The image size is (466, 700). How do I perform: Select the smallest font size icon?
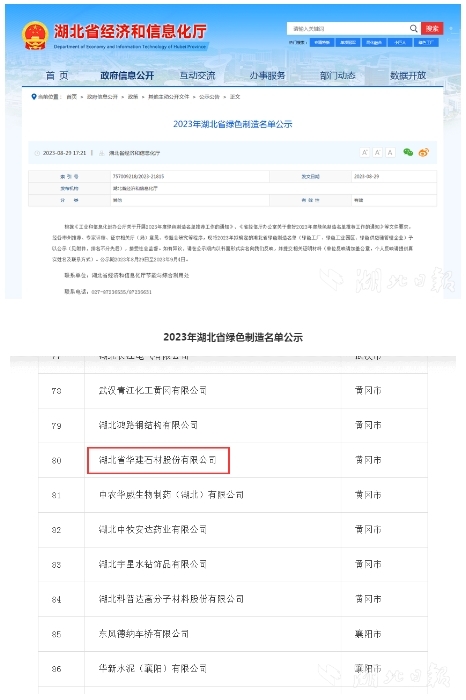click(x=391, y=153)
